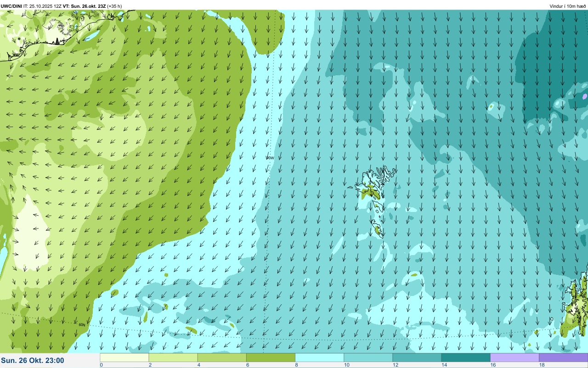Click the 2–4 m/s light green legend swatch
Viewport: 588px width, 368px height.
coord(173,357)
